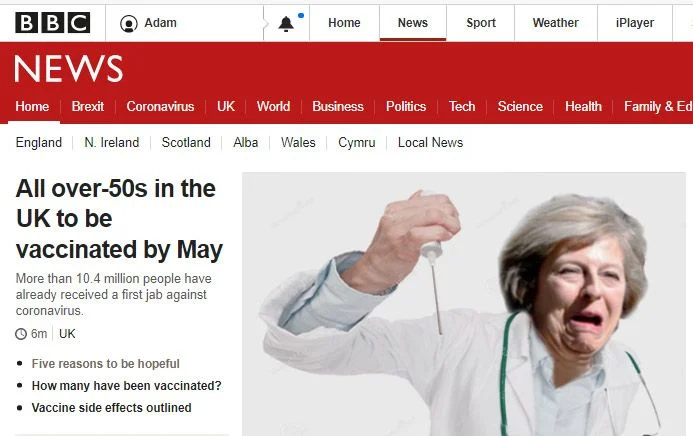Choose England regional news
Screen dimensions: 693x436
(39, 143)
